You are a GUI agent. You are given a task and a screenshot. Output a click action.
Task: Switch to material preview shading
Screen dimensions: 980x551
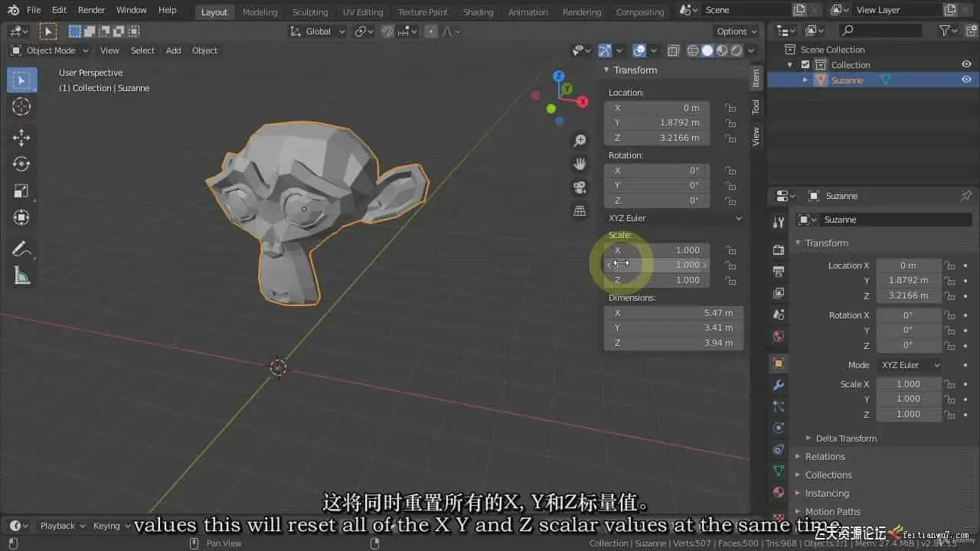pos(722,51)
